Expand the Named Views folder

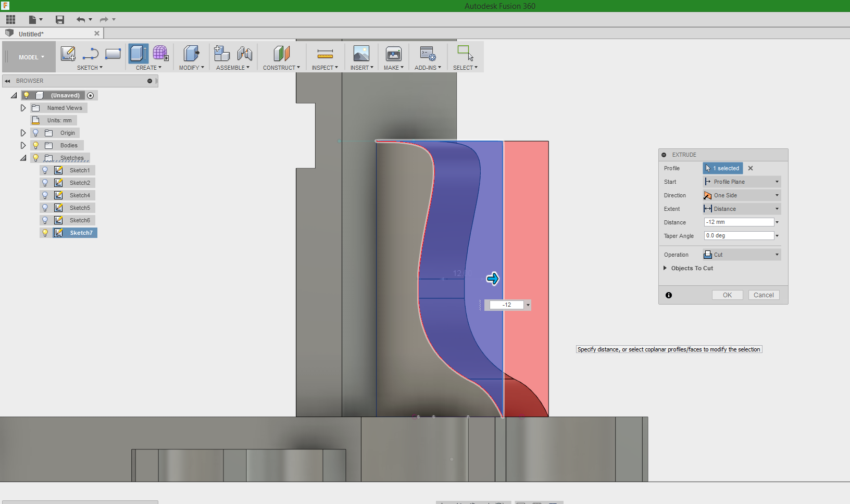[x=23, y=108]
